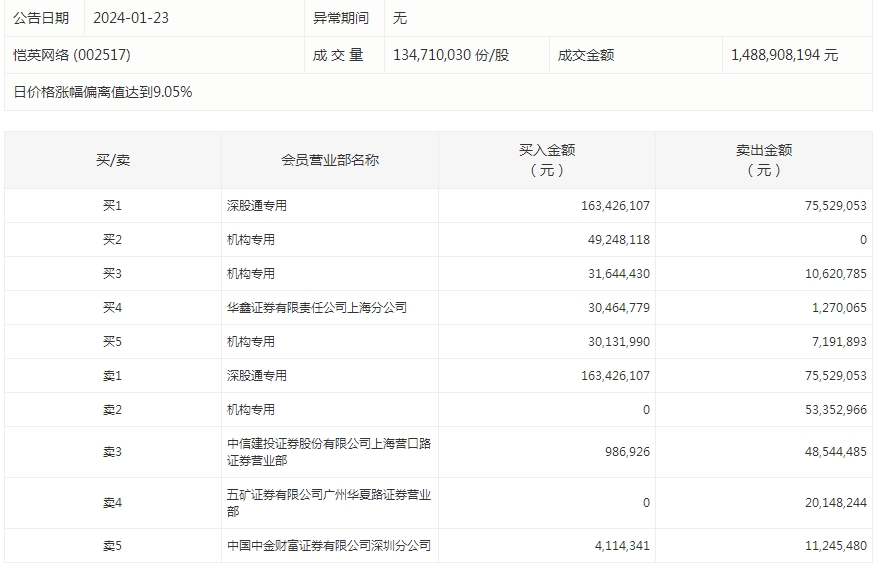Select the sell amount 7,191,893

pyautogui.click(x=839, y=342)
